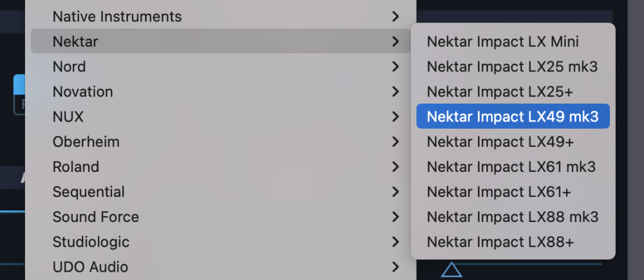The width and height of the screenshot is (644, 280).
Task: Pick Nektar Impact LX25+ from submenu
Action: coord(500,91)
